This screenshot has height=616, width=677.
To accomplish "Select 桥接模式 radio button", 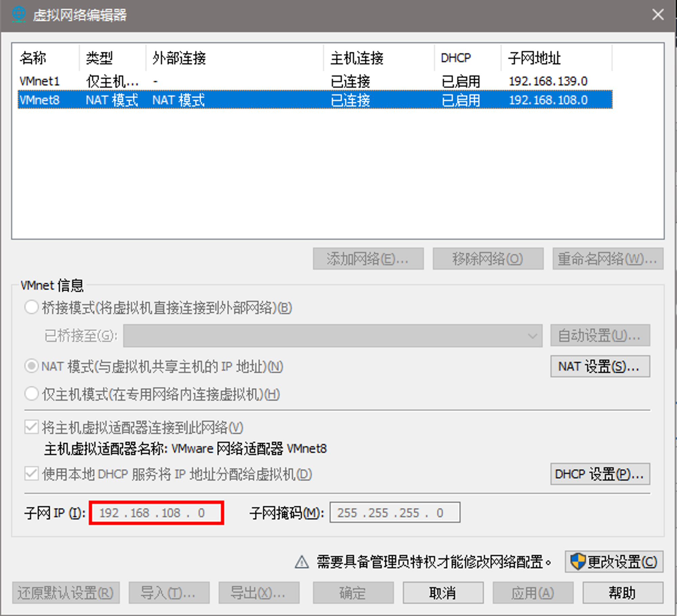I will coord(31,307).
